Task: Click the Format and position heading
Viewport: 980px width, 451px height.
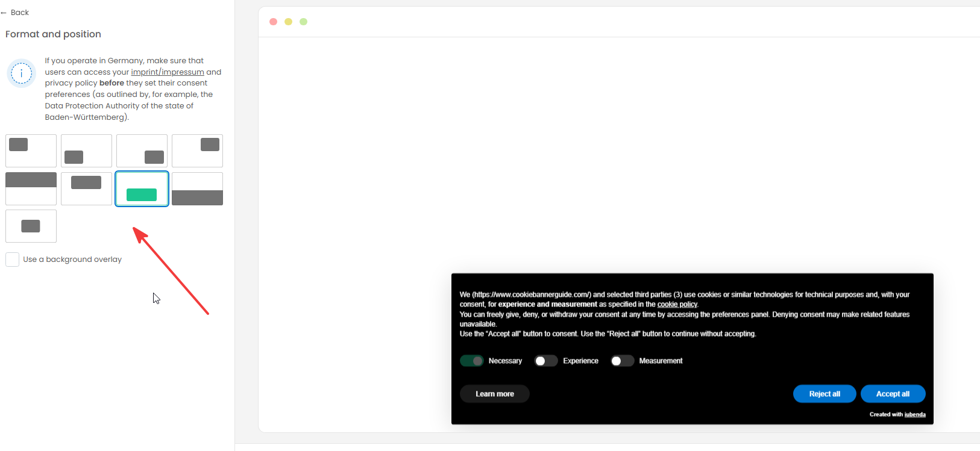Action: pos(53,34)
